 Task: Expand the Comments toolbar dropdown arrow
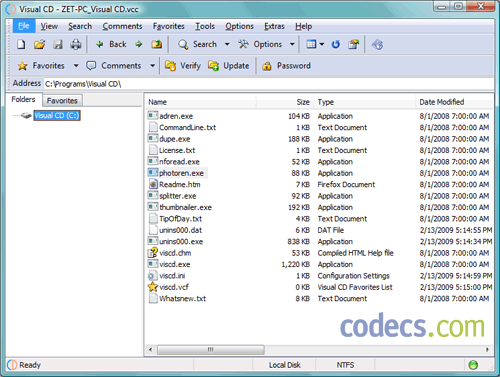(x=152, y=66)
